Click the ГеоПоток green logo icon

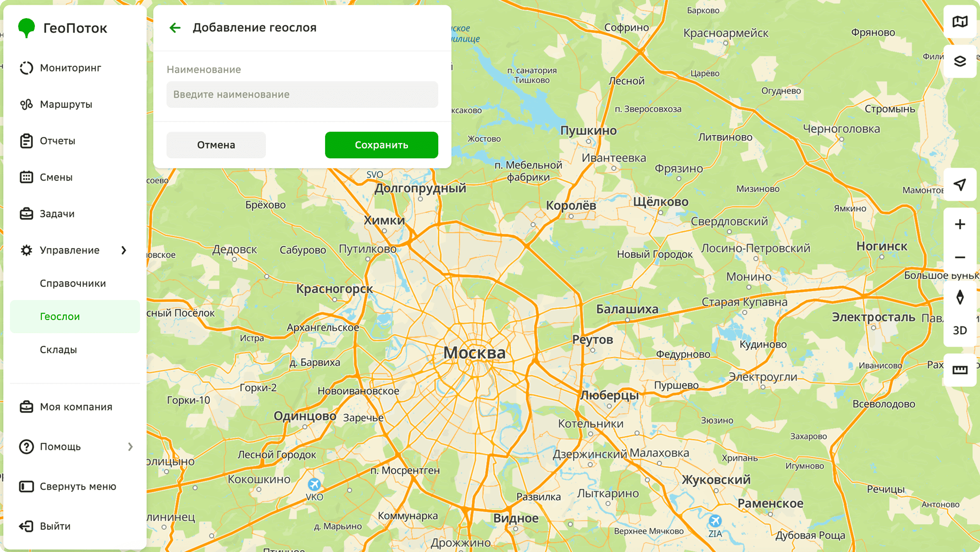click(27, 28)
